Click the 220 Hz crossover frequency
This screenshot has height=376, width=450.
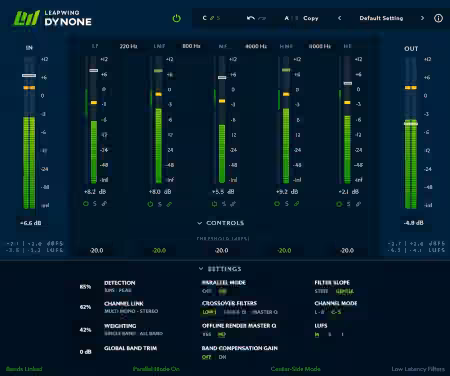[128, 46]
